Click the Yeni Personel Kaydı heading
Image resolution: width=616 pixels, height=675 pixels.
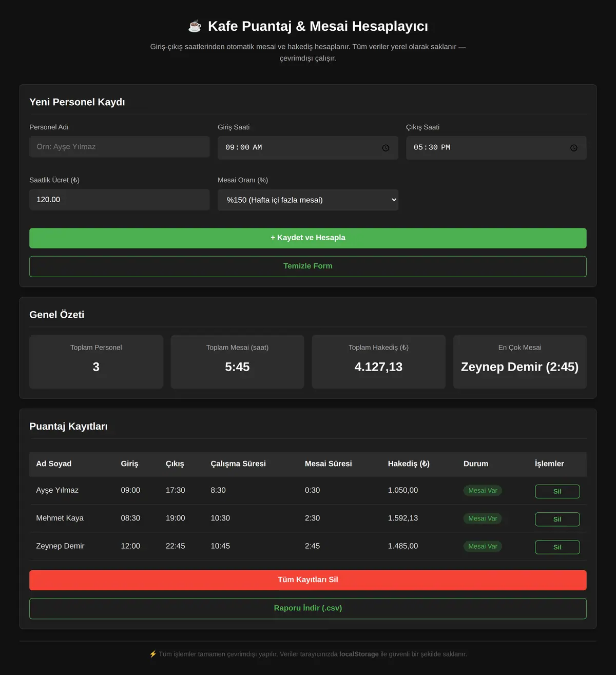[x=77, y=102]
